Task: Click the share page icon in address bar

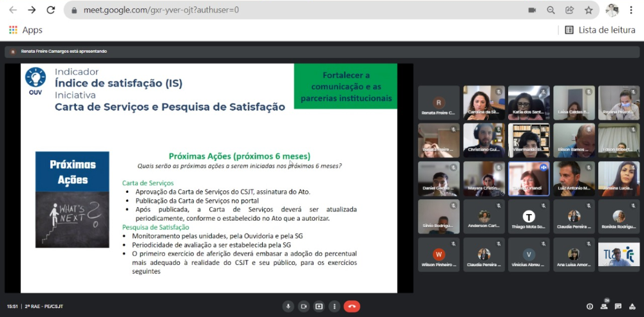Action: pyautogui.click(x=569, y=10)
